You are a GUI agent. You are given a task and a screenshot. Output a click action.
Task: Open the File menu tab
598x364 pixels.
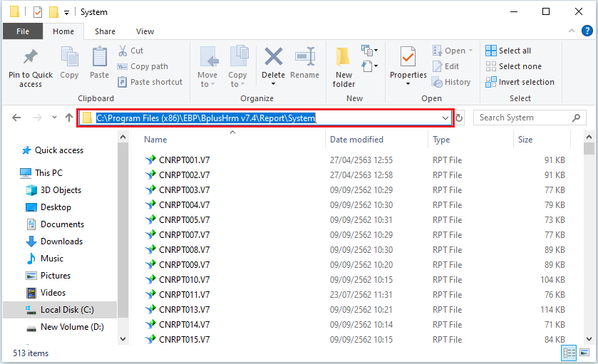point(23,31)
